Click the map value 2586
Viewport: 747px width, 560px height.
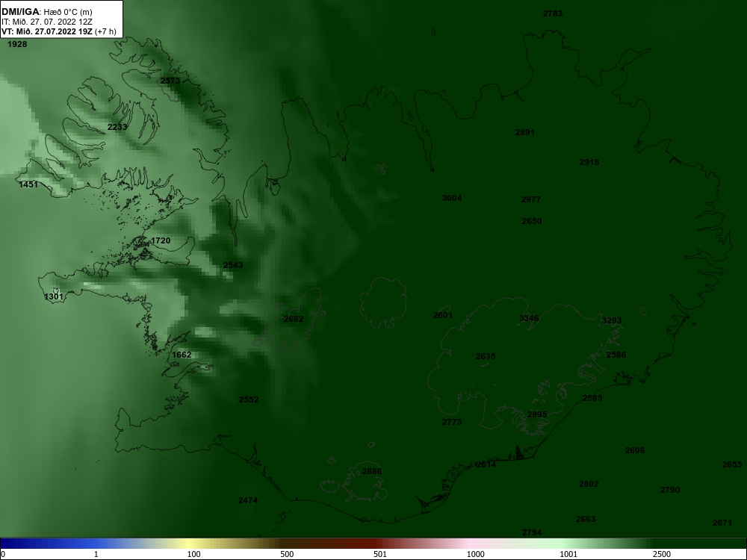[x=616, y=354]
